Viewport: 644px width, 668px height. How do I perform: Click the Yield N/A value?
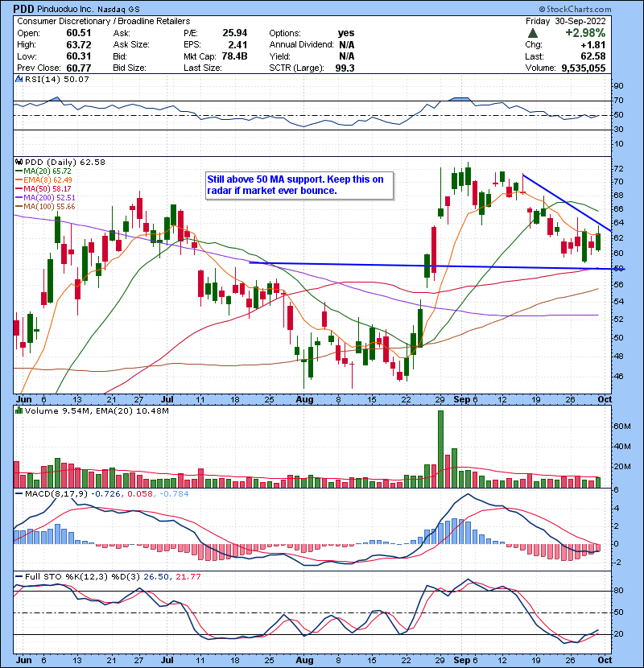[x=346, y=56]
